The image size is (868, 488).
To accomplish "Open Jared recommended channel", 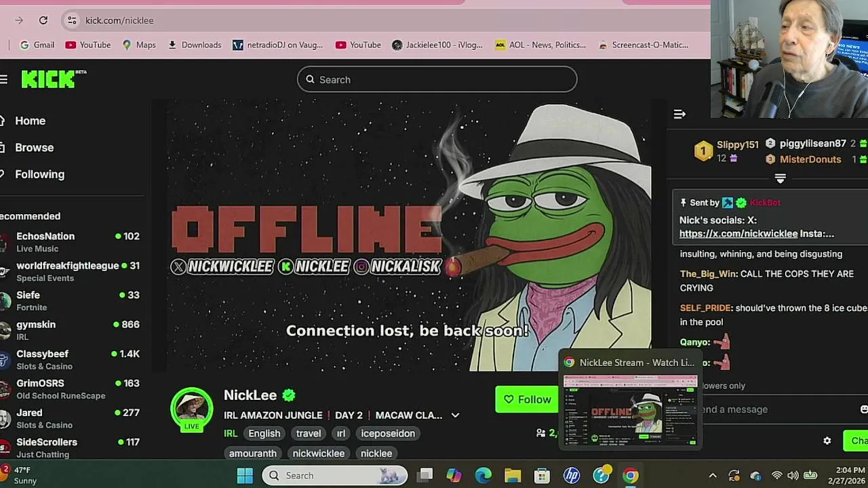I will [x=70, y=418].
